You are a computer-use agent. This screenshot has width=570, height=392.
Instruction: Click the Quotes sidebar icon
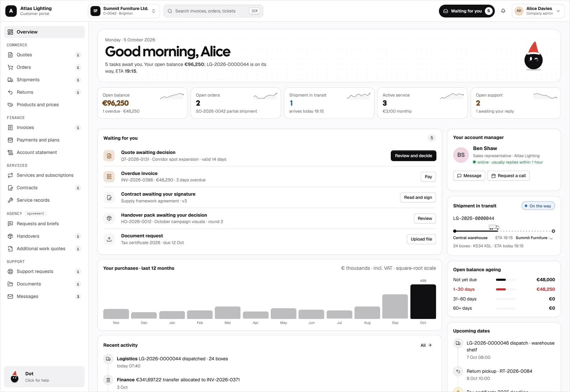point(10,55)
